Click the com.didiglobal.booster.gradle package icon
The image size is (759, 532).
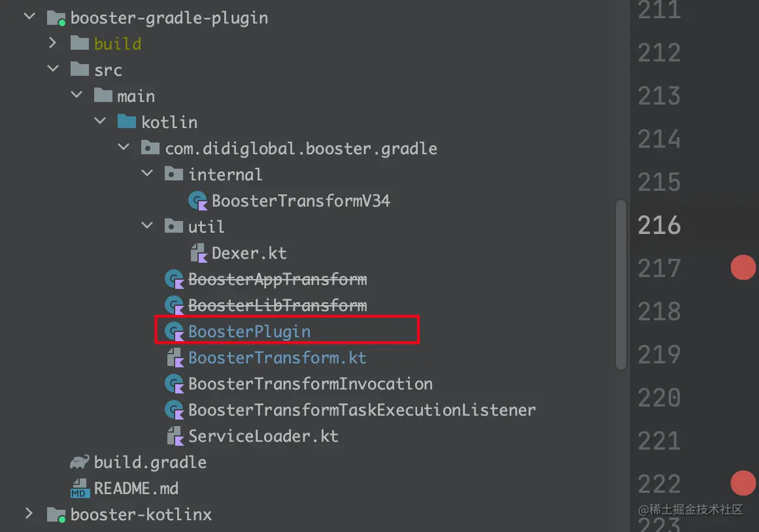[x=150, y=148]
